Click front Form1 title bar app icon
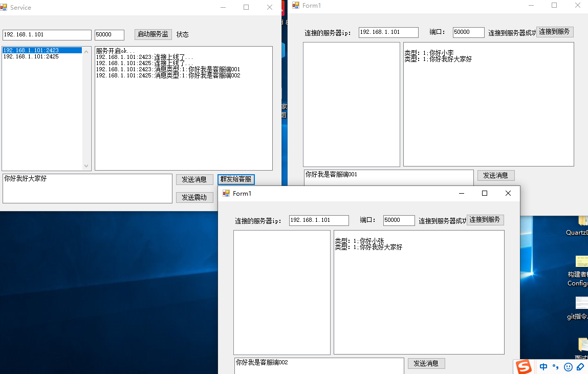This screenshot has height=374, width=588. (x=226, y=193)
